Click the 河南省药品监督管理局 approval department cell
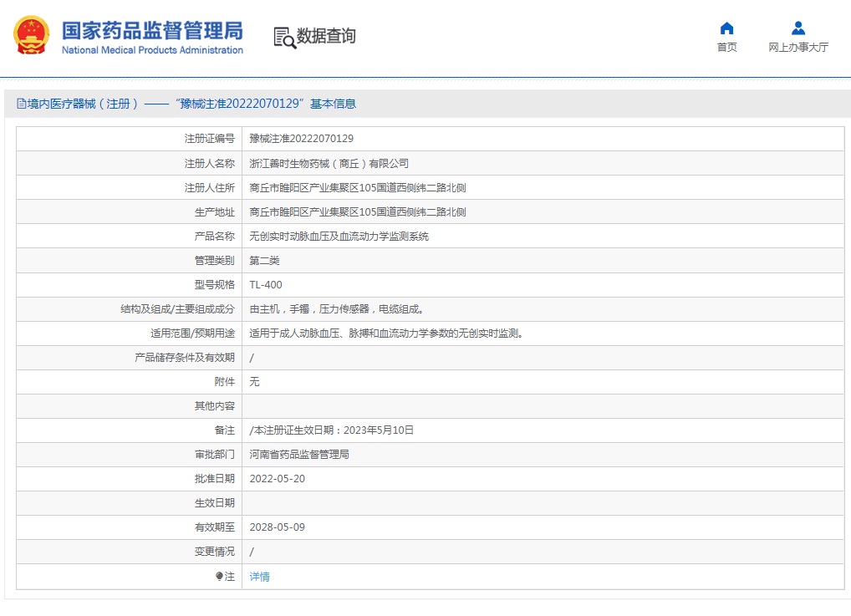The width and height of the screenshot is (851, 616). (x=299, y=455)
